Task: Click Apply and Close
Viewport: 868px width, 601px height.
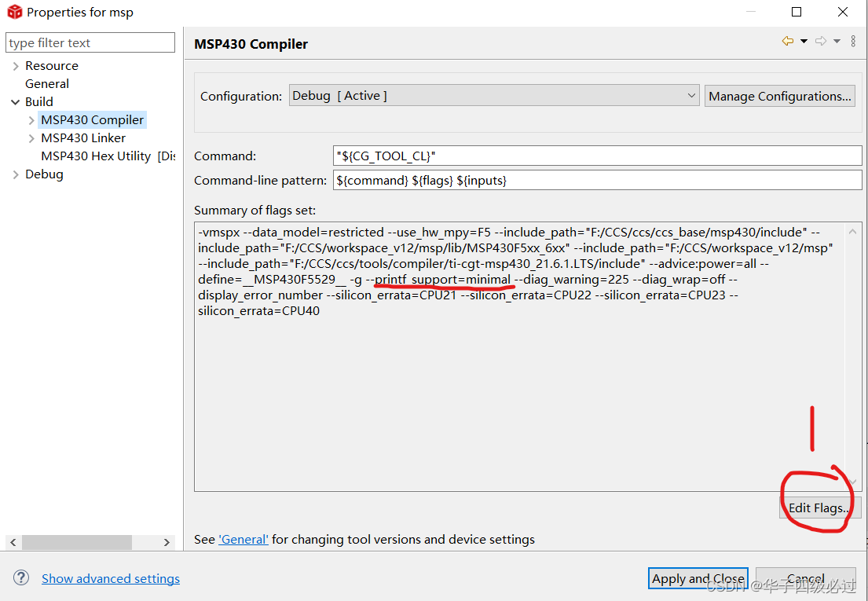Action: point(698,578)
